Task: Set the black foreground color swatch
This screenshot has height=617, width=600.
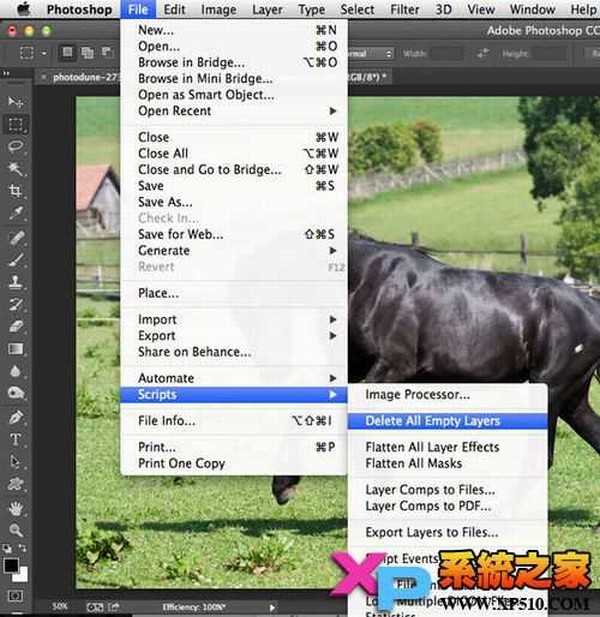Action: point(12,565)
